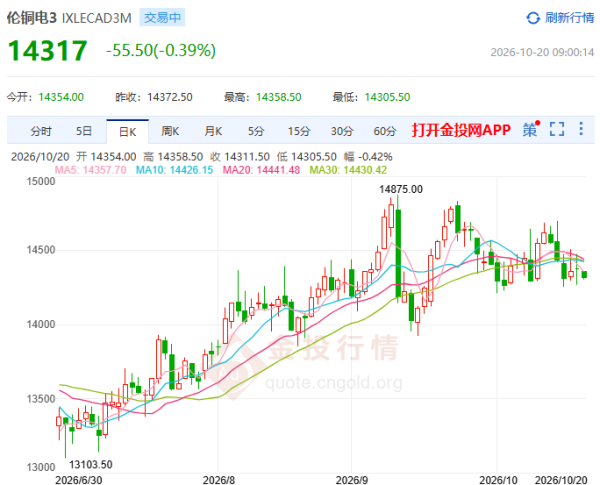This screenshot has height=485, width=600.
Task: Click the 收 14311.50 close value in info row
Action: [240, 157]
